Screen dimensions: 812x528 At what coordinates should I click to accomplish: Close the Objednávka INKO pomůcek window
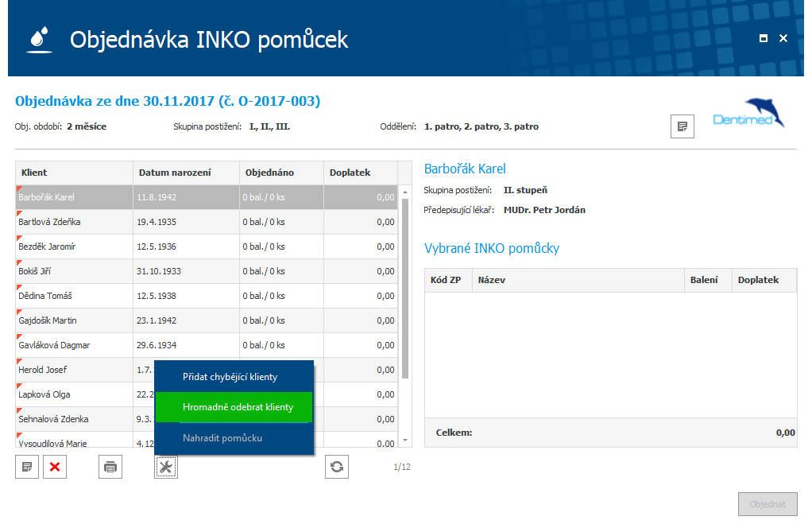[x=783, y=38]
